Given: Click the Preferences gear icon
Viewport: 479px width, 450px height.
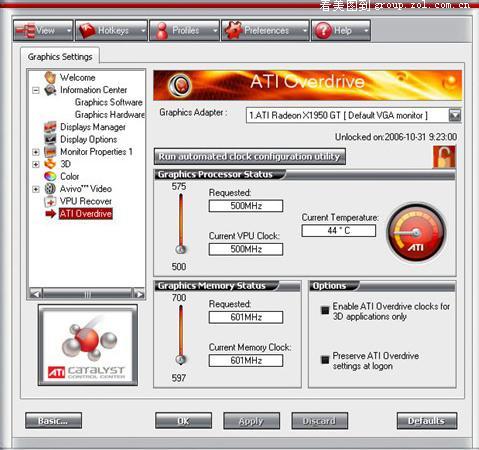Looking at the screenshot, I should [233, 30].
